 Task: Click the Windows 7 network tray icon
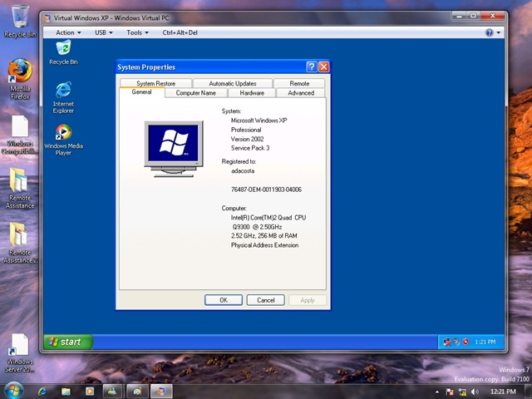462,392
